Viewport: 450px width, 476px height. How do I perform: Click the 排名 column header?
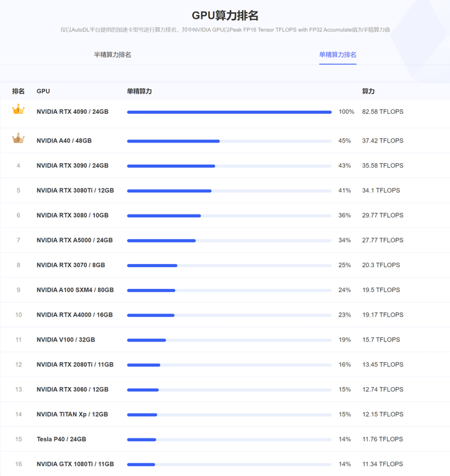click(18, 91)
